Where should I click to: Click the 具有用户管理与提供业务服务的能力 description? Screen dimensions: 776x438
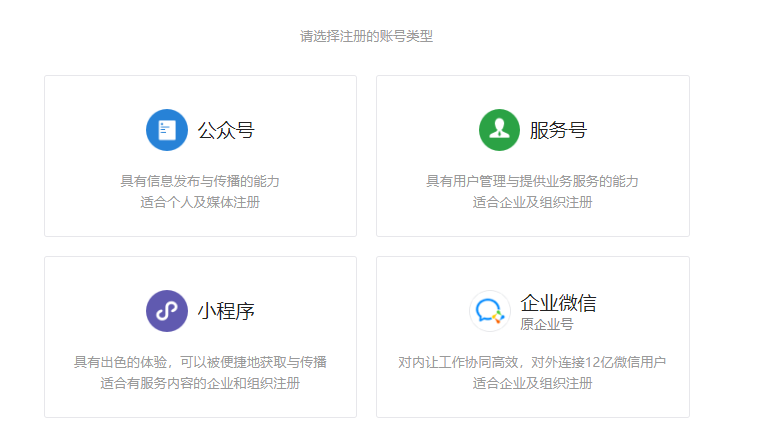pyautogui.click(x=532, y=181)
